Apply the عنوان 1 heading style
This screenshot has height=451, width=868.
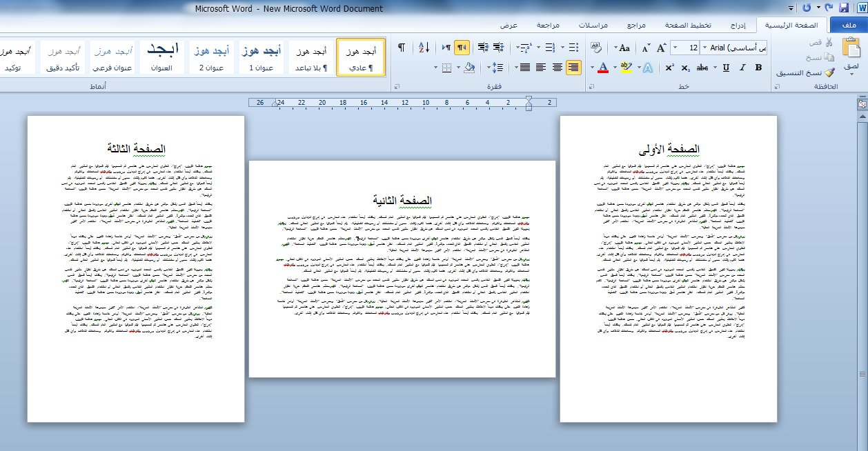pyautogui.click(x=262, y=57)
